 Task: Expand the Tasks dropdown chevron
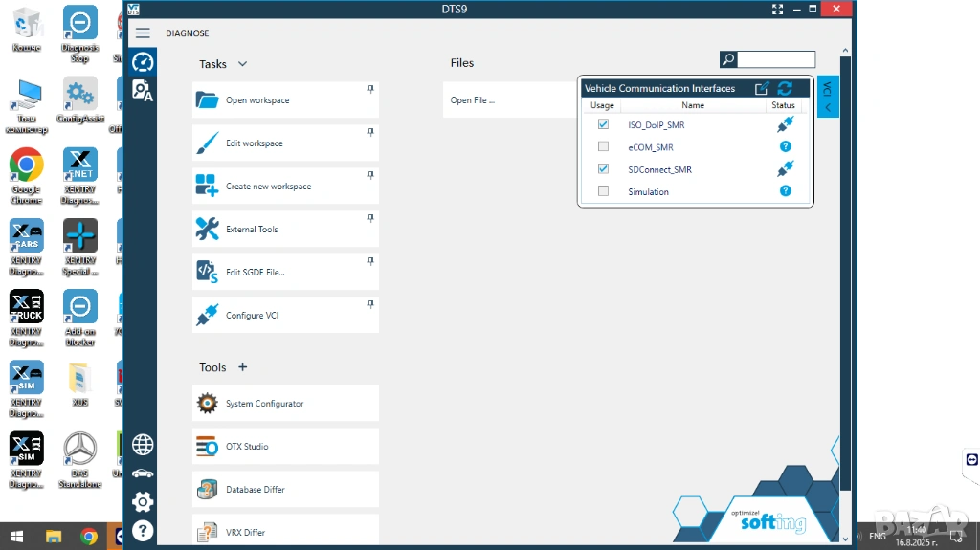tap(242, 64)
